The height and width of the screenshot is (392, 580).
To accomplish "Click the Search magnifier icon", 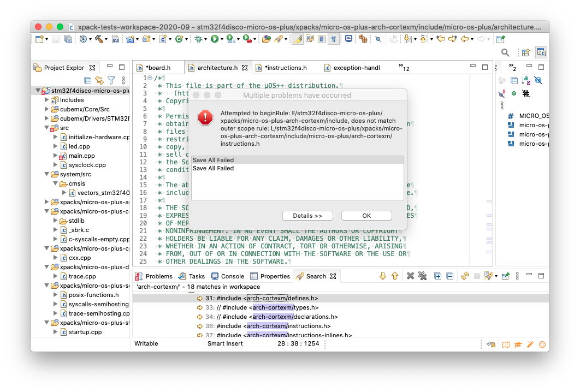I will coord(505,52).
